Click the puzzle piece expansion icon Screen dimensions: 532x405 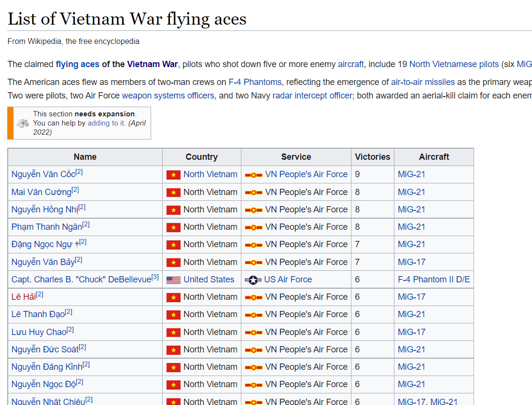pos(23,124)
